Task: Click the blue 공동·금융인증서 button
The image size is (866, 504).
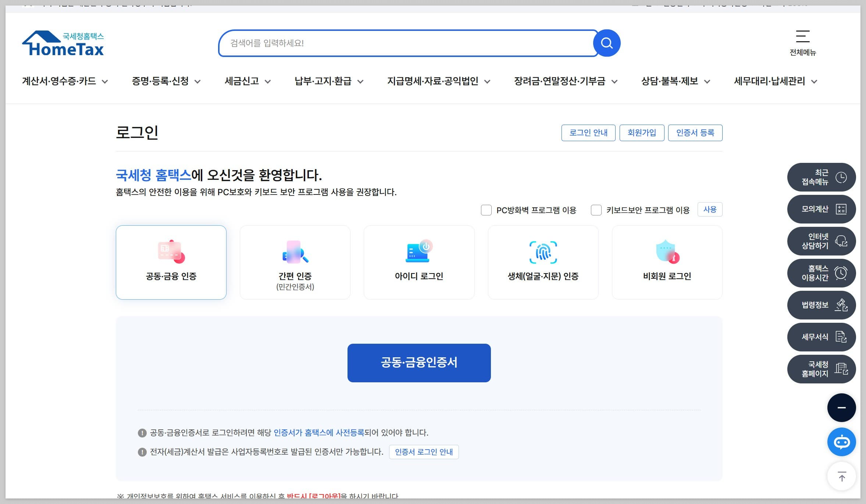Action: [419, 363]
